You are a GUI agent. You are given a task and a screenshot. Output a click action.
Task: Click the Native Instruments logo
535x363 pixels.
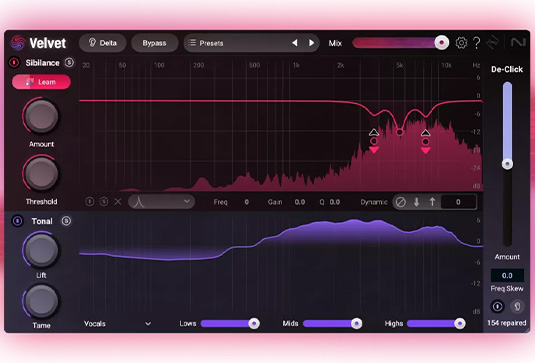coord(518,43)
